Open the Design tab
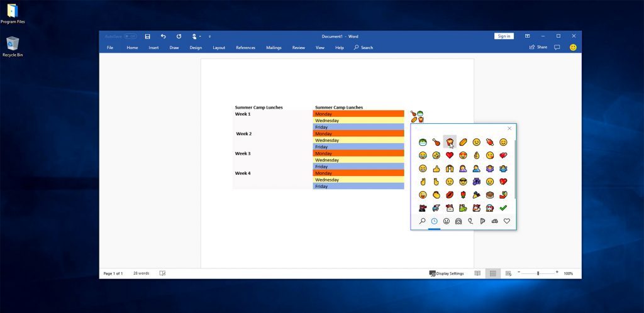Viewport: 644px width, 313px height. [x=196, y=48]
